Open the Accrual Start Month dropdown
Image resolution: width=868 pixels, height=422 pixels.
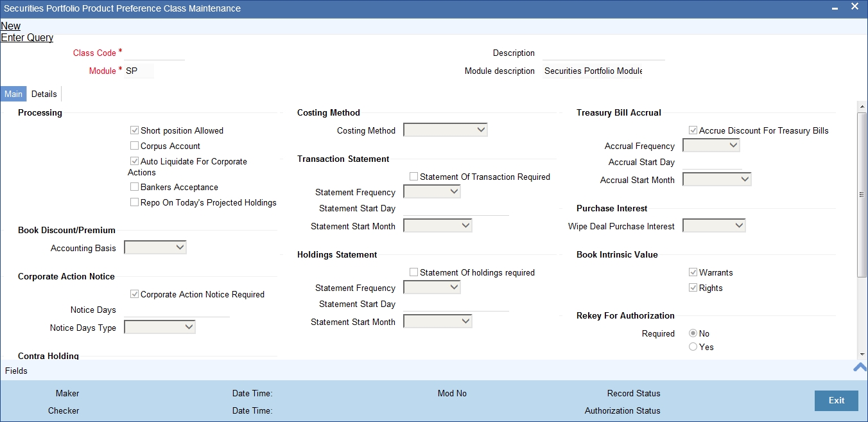pyautogui.click(x=717, y=180)
